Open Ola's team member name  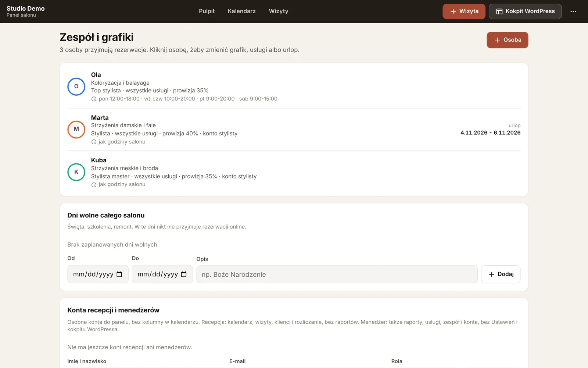(96, 75)
